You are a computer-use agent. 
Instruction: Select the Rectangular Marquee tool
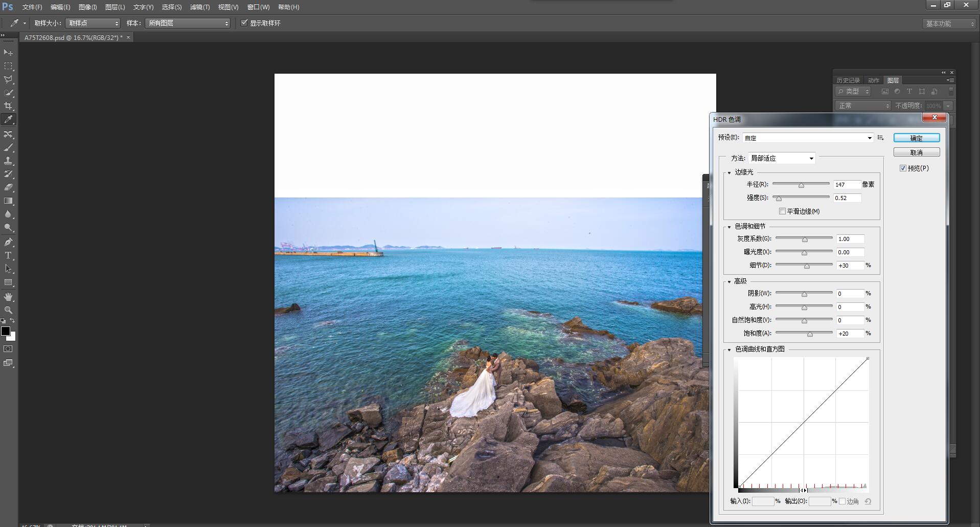point(8,66)
